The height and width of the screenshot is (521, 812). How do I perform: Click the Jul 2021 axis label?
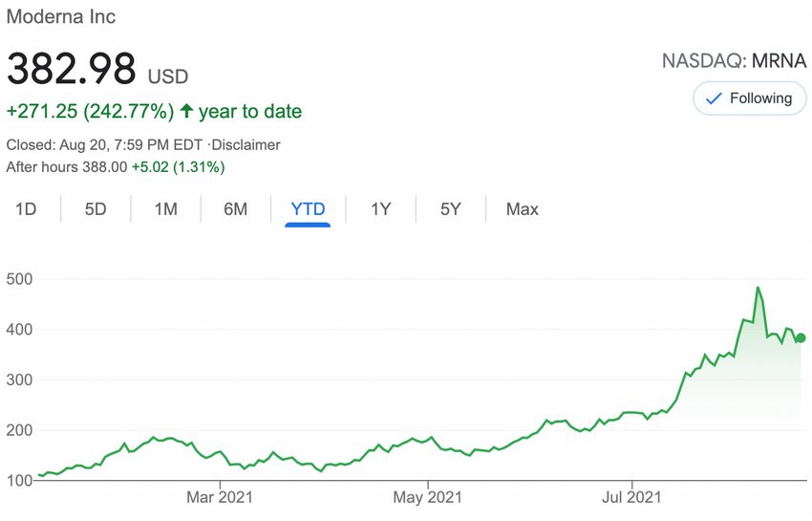632,497
